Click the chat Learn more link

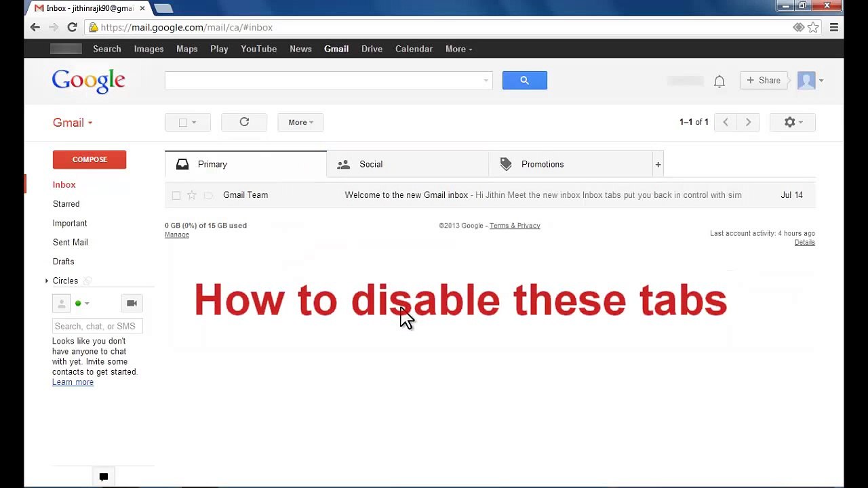tap(73, 382)
